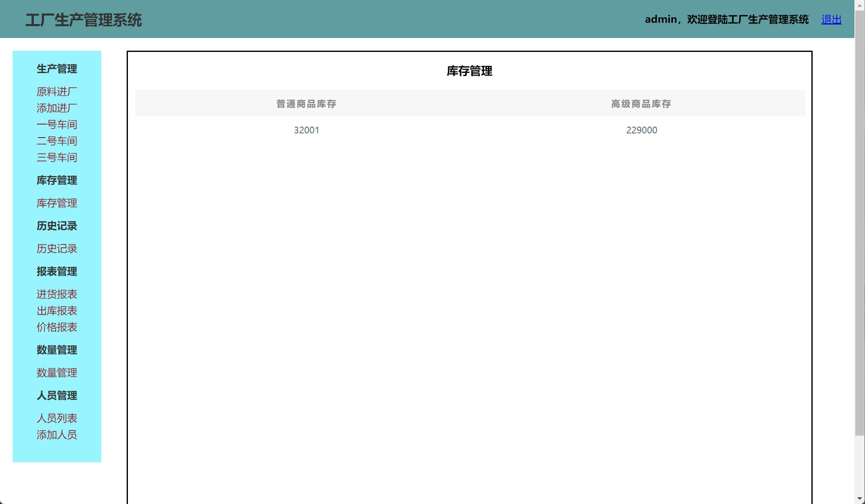Viewport: 865px width, 504px height.
Task: Click the 工厂生产管理系统 header title
Action: pyautogui.click(x=84, y=19)
